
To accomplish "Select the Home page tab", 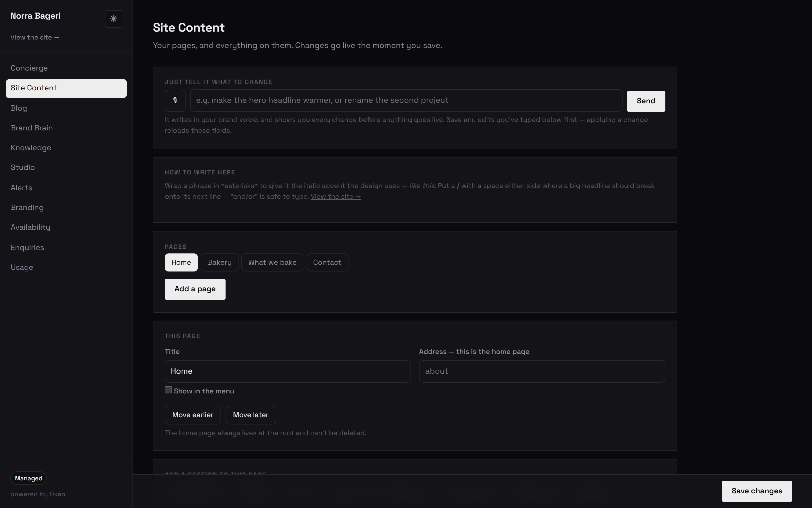I will click(181, 262).
